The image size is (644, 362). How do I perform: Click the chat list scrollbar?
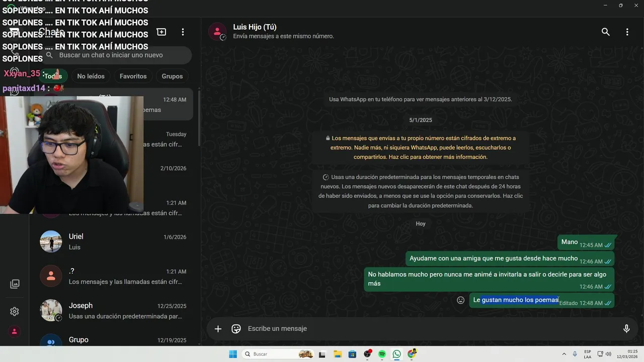199,118
